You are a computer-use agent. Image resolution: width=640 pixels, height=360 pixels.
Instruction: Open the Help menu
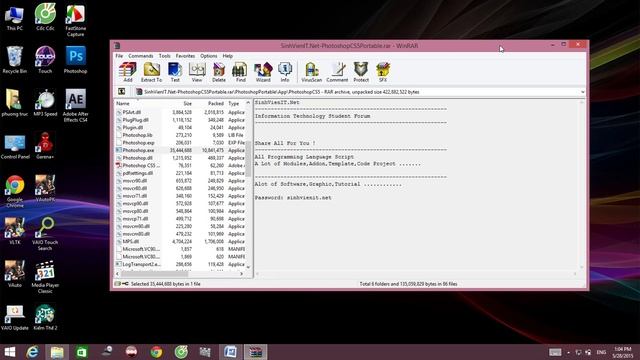click(x=228, y=56)
